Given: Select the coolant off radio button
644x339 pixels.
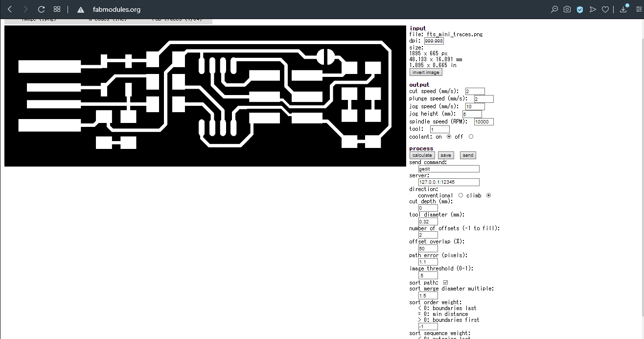Looking at the screenshot, I should tap(471, 137).
